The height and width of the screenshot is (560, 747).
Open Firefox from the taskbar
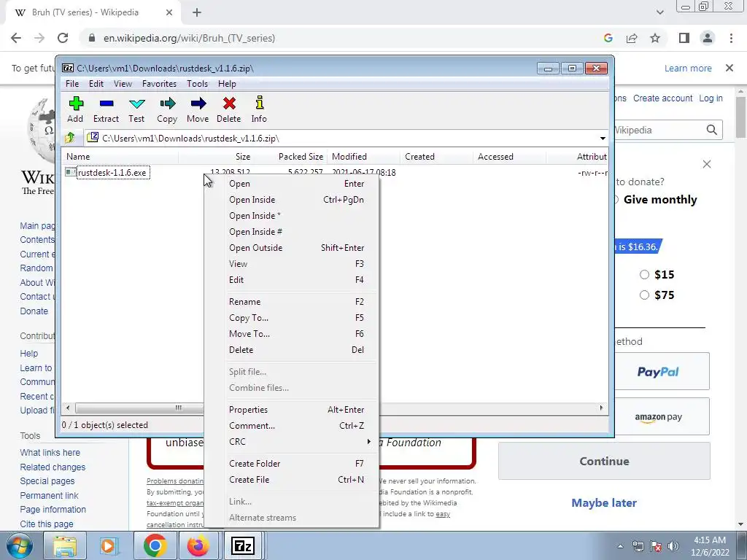198,546
